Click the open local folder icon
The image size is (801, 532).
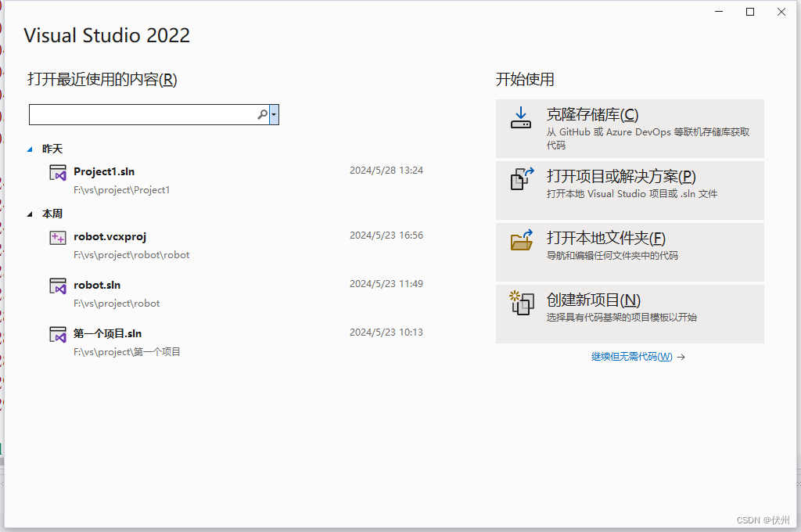click(x=522, y=239)
